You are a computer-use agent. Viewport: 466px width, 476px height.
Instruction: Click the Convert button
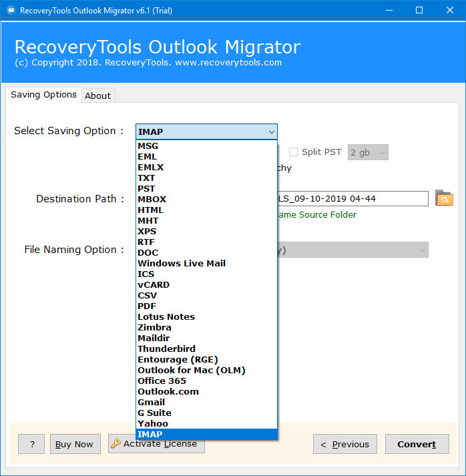417,444
